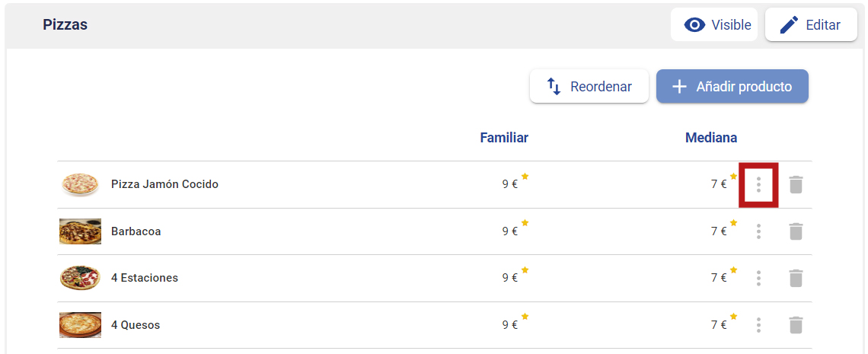This screenshot has height=354, width=868.
Task: Click star beside Barbacoa Familiar price
Action: tap(525, 223)
